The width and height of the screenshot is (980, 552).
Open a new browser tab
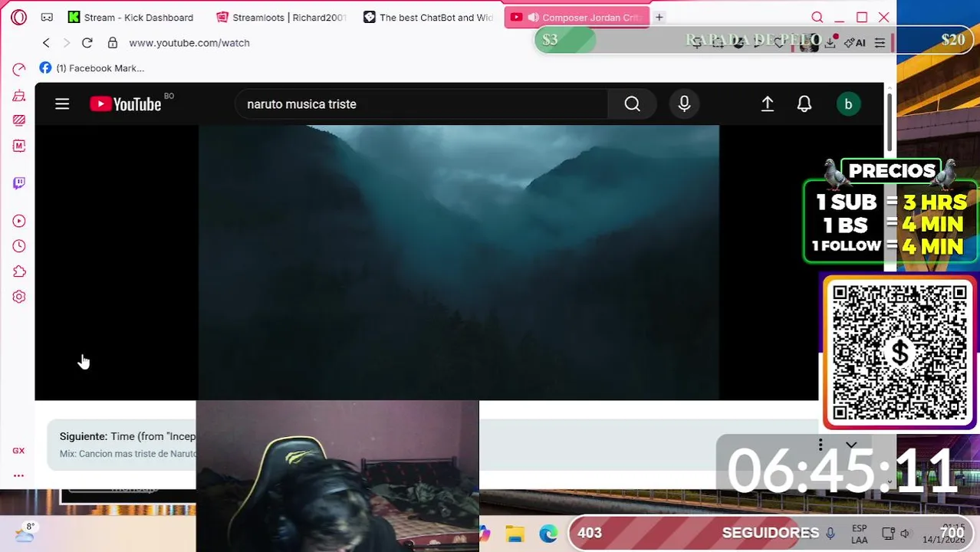659,17
